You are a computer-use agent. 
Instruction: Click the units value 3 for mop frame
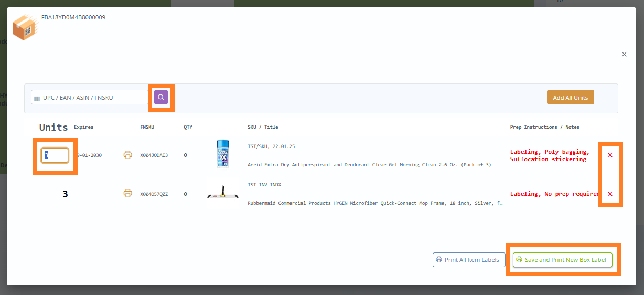(x=65, y=194)
